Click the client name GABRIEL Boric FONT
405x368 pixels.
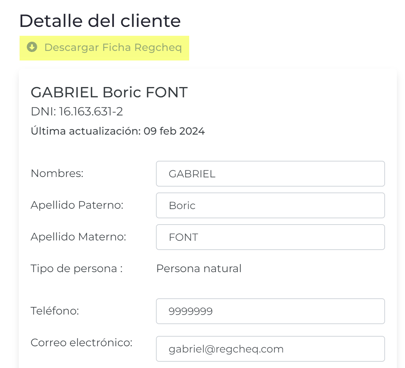coord(109,92)
